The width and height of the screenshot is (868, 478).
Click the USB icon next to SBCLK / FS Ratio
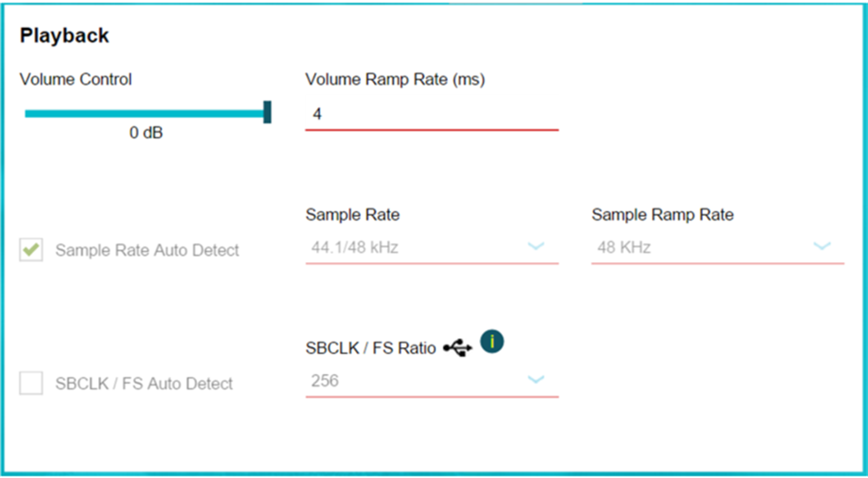[x=457, y=348]
